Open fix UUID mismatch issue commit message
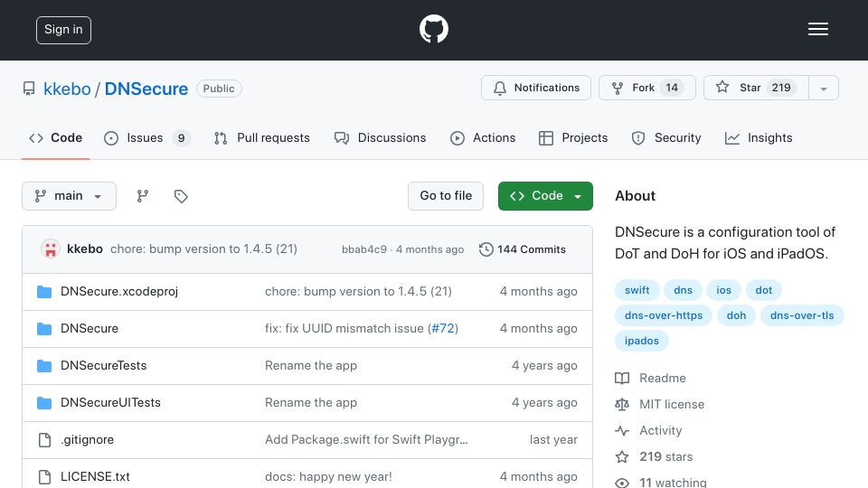Screen dimensions: 868x488 (x=344, y=329)
